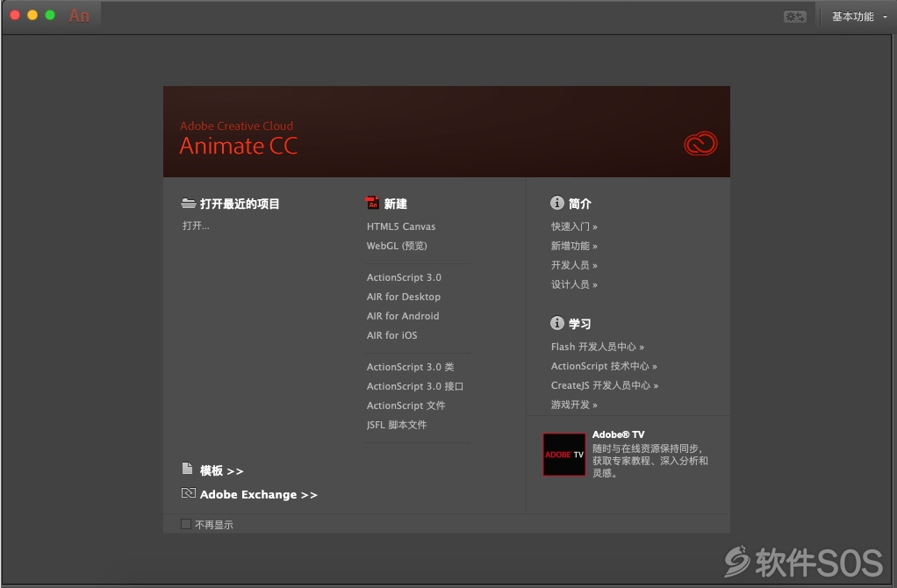Create a new ActionScript 3.0 document
The width and height of the screenshot is (897, 588).
(x=404, y=277)
